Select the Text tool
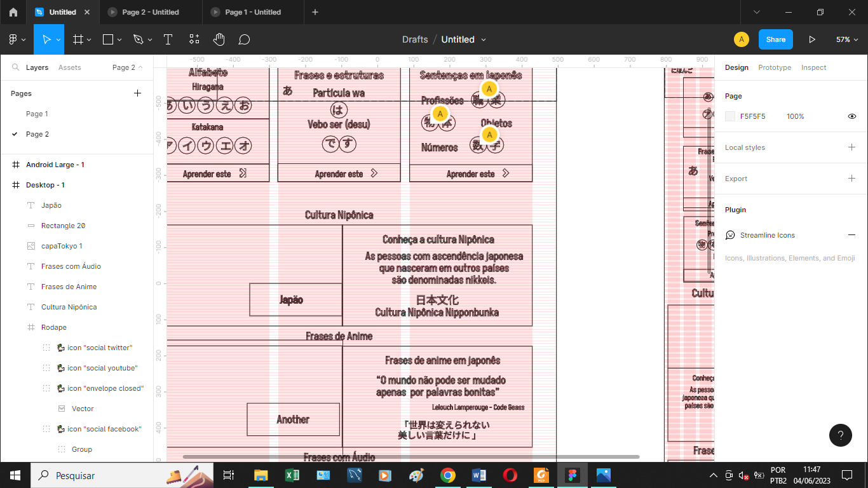The width and height of the screenshot is (868, 488). (168, 39)
